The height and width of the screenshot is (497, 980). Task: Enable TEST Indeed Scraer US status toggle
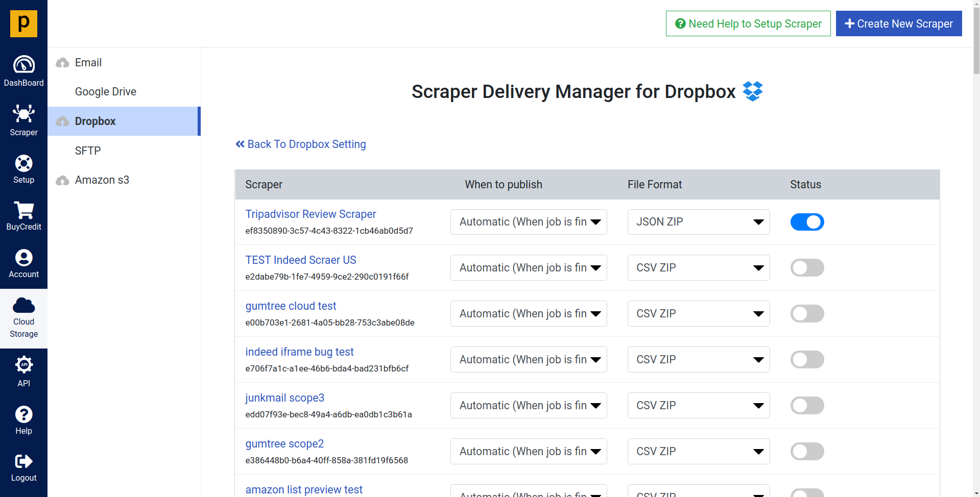click(x=807, y=268)
